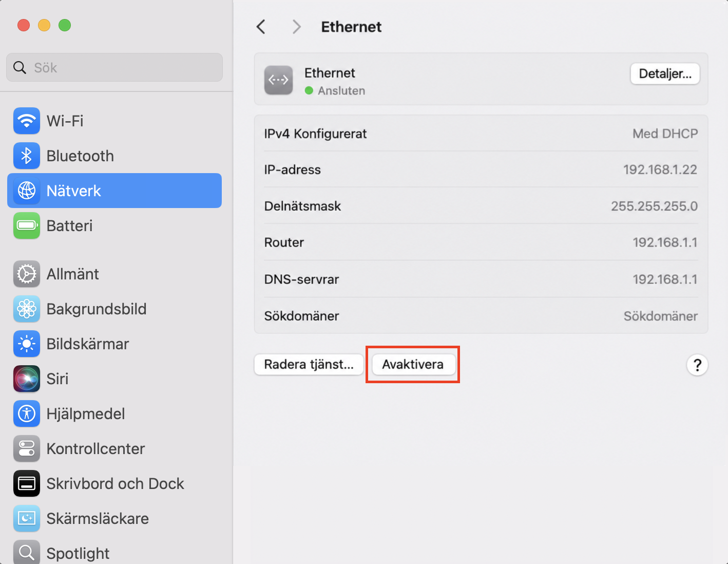Click IP address value 192.168.1.22
This screenshot has height=564, width=728.
[x=660, y=170]
